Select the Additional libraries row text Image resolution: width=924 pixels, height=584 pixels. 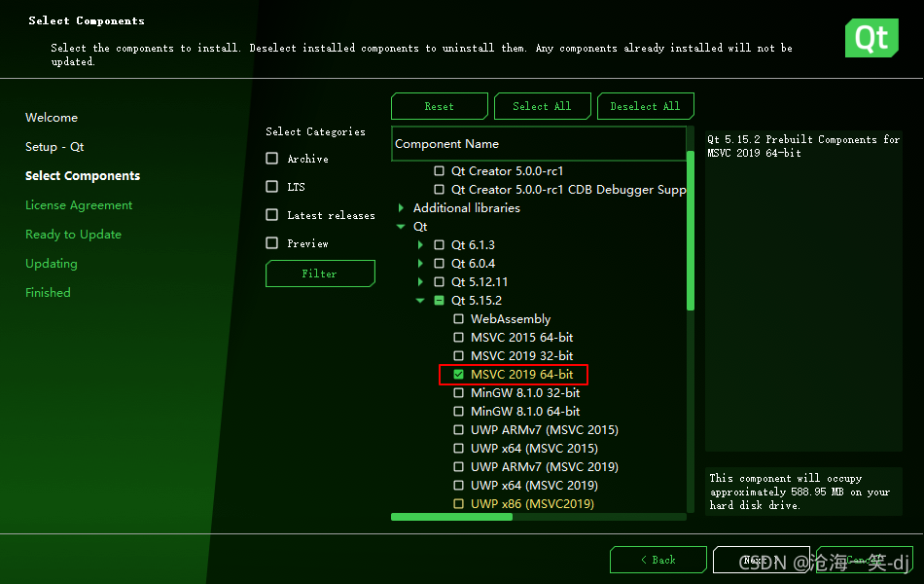[466, 207]
